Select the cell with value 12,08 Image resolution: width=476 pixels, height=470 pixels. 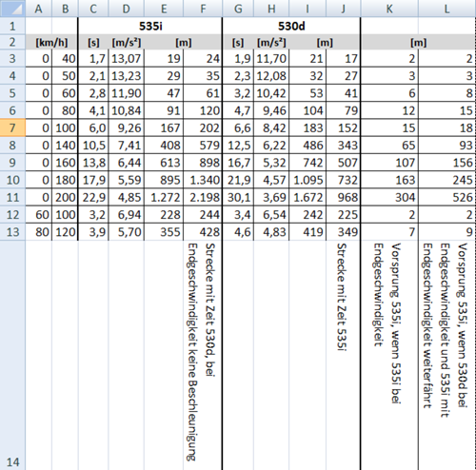click(x=271, y=76)
